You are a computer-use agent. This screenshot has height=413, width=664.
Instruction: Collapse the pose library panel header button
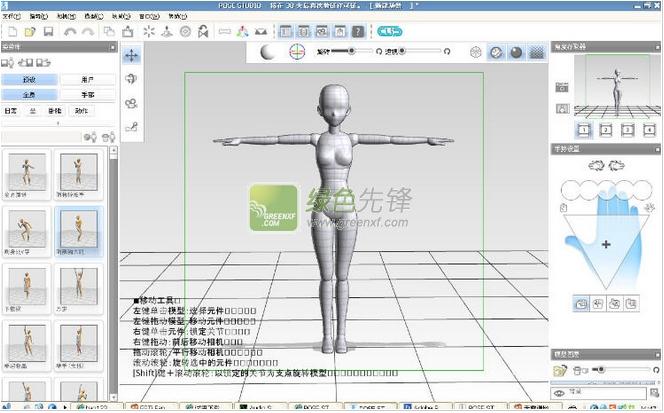113,47
